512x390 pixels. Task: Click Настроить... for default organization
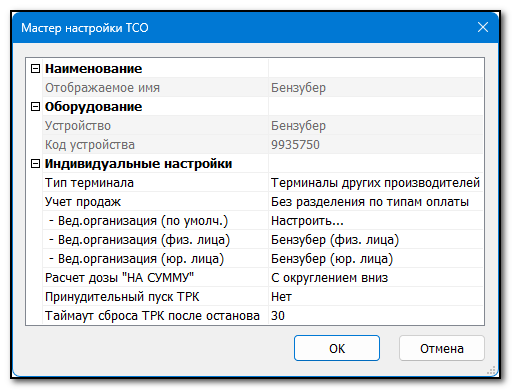[x=307, y=221]
